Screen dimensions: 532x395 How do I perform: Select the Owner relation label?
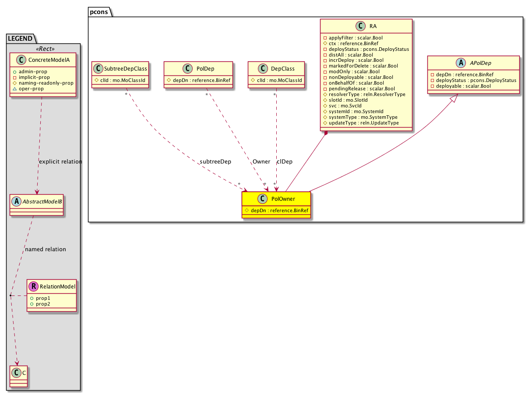[261, 162]
